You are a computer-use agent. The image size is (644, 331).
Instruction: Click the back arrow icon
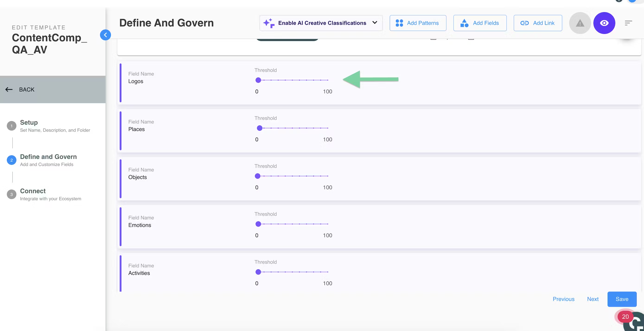[x=9, y=89]
